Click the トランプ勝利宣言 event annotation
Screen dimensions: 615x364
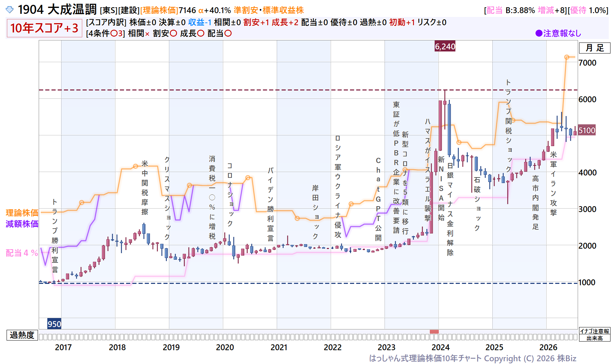click(55, 236)
